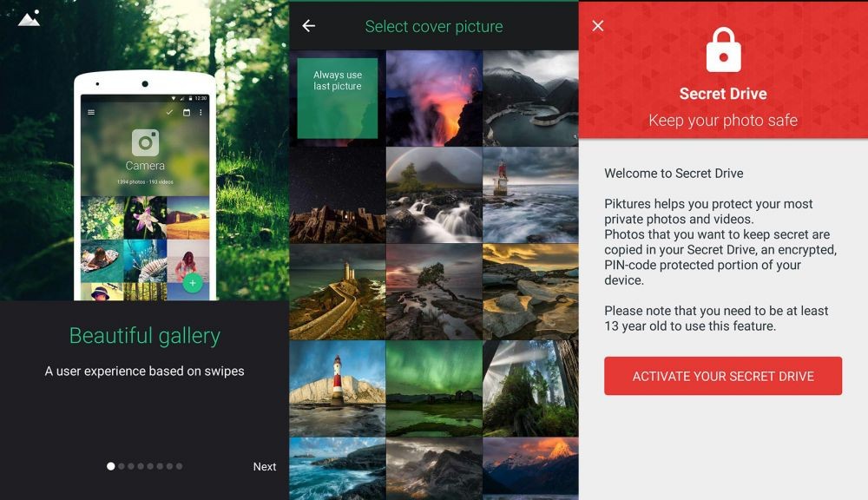Viewport: 868px width, 500px height.
Task: Click the Welcome to Secret Drive text
Action: coord(674,174)
